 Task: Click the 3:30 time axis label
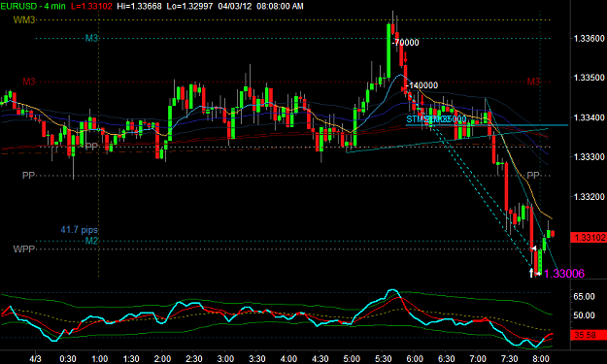point(257,359)
